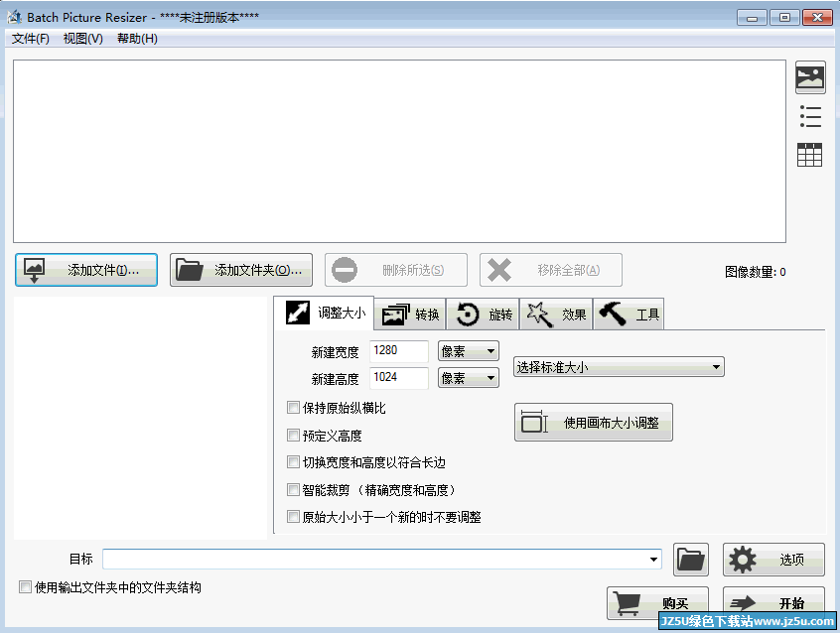840x633 pixels.
Task: Open the 选项 options button
Action: click(773, 560)
